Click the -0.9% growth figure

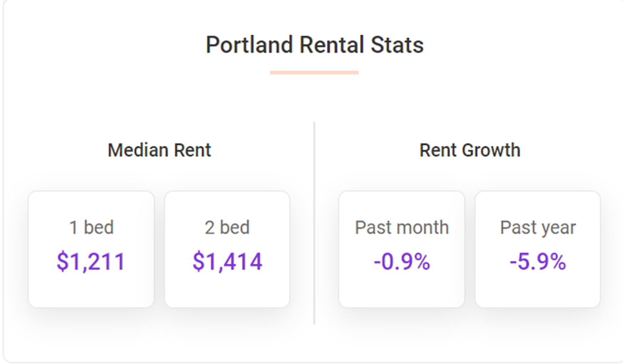click(402, 262)
